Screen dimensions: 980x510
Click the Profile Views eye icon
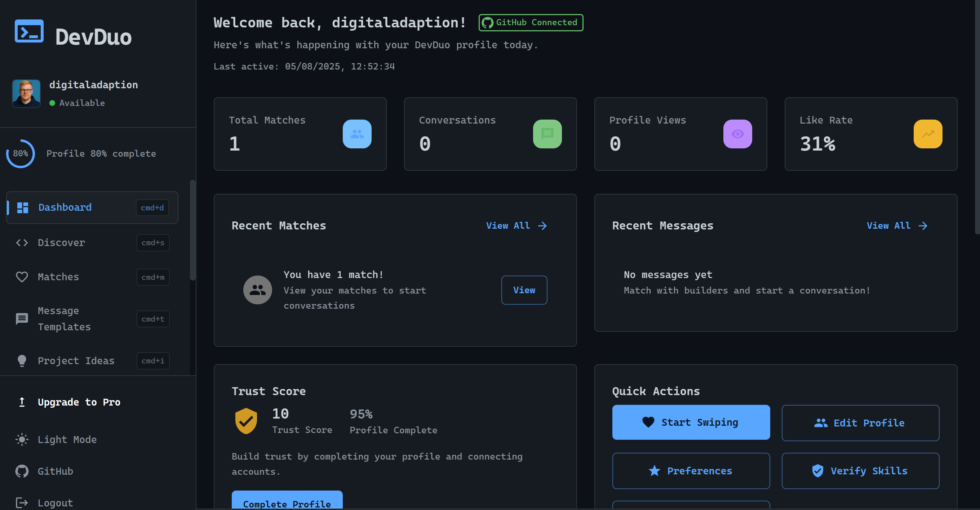737,134
